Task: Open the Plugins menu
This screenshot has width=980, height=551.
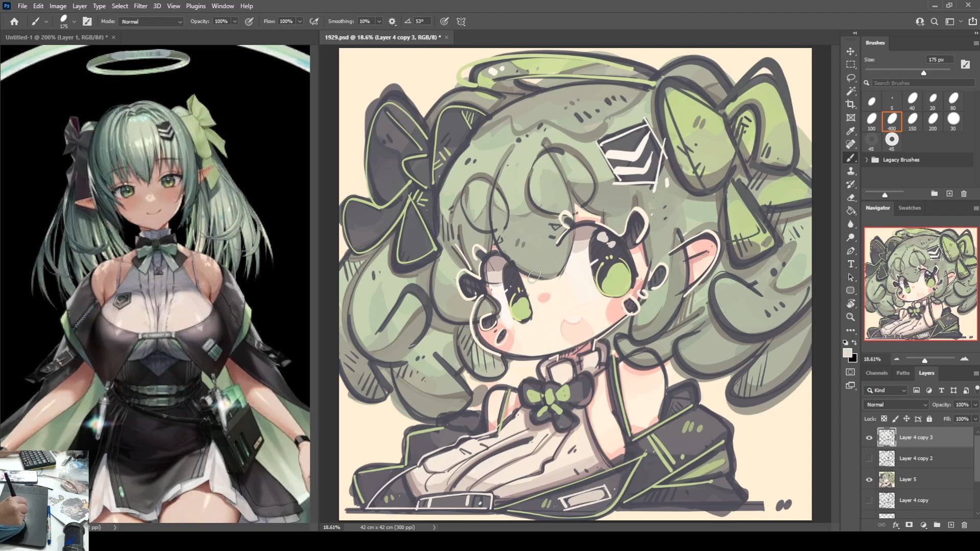Action: (x=195, y=6)
